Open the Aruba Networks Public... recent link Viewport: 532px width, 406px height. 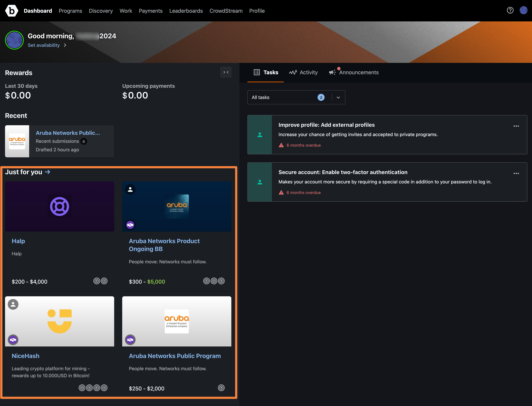tap(68, 133)
